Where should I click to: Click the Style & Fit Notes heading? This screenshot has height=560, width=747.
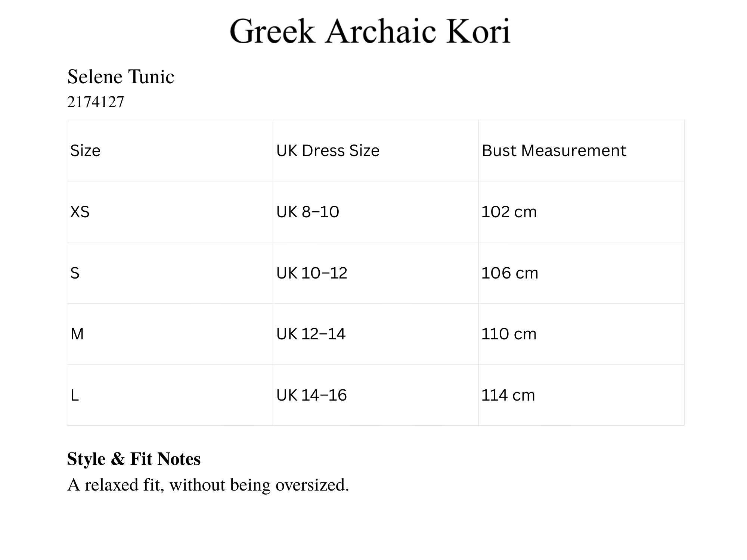coord(134,459)
